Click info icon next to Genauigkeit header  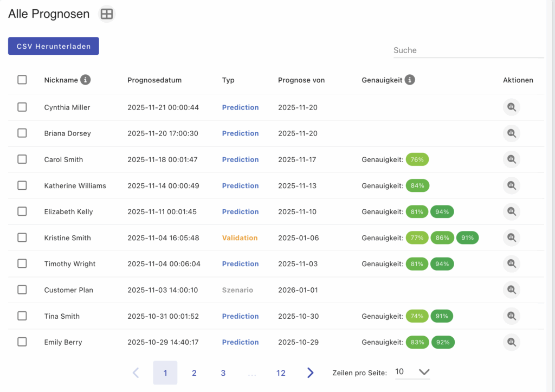tap(410, 80)
